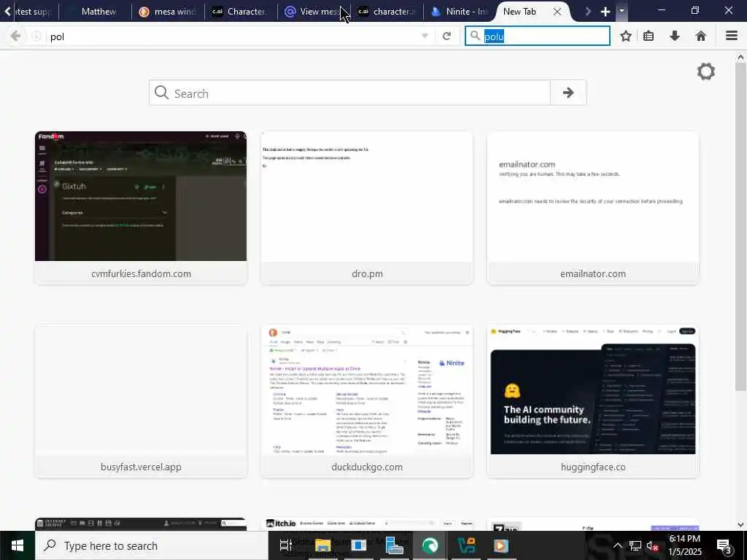Click the New Tab page Search field
This screenshot has height=560, width=747.
tap(349, 93)
